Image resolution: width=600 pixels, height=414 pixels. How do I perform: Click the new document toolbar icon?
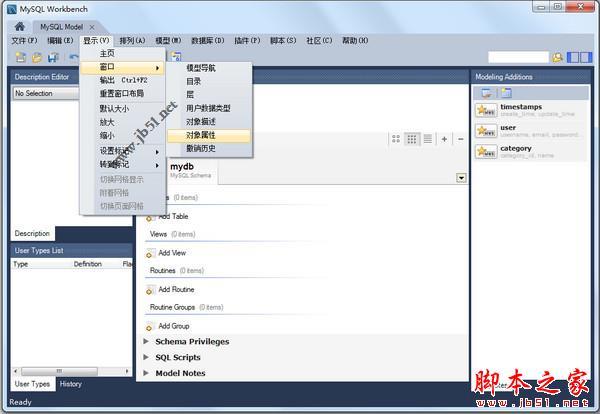21,57
